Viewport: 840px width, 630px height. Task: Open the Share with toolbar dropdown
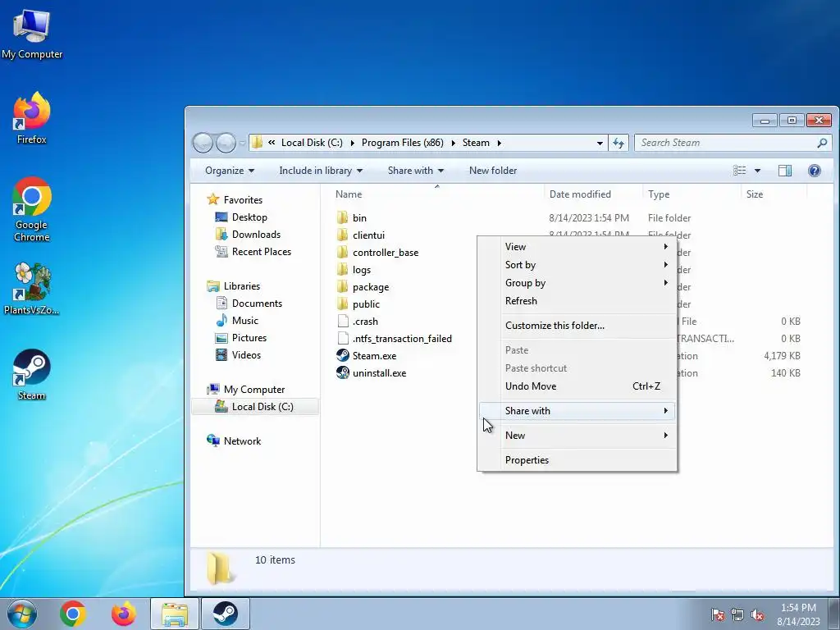[x=416, y=171]
